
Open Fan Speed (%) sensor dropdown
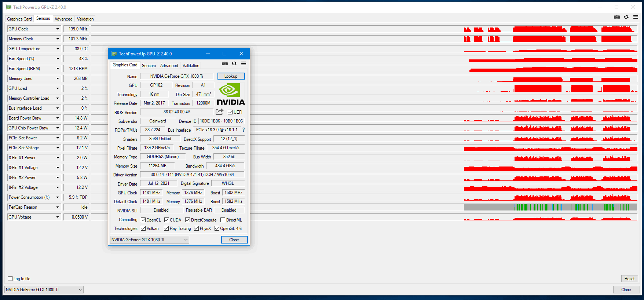pos(58,59)
